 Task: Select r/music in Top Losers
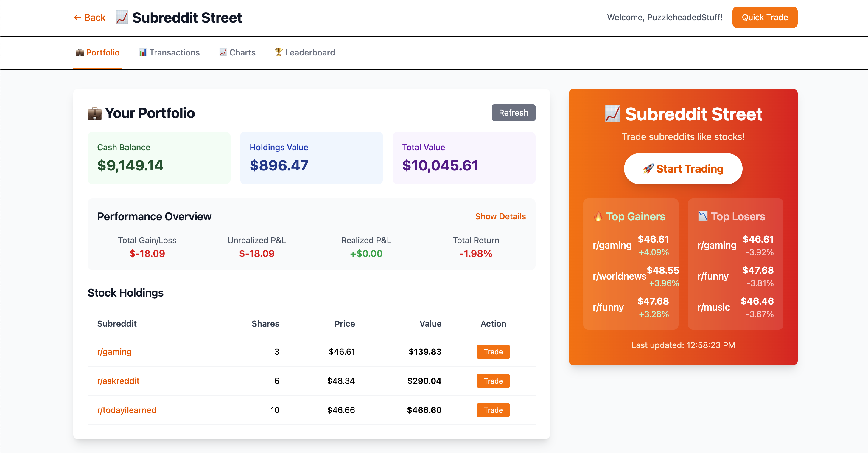pos(713,307)
